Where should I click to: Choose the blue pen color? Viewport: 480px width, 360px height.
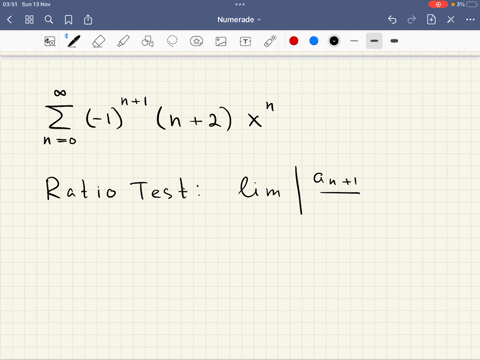coord(314,41)
